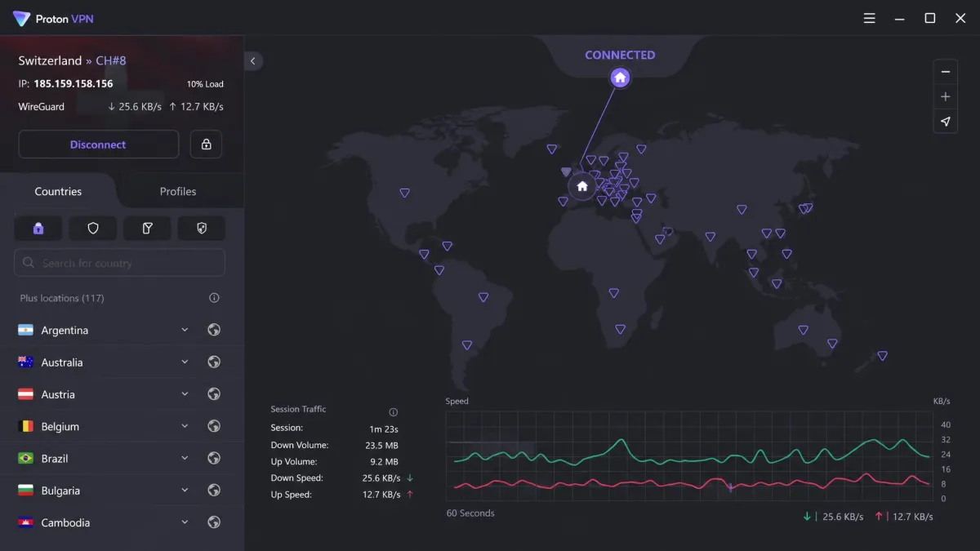This screenshot has height=551, width=980.
Task: Center map using location arrow icon
Action: click(946, 121)
